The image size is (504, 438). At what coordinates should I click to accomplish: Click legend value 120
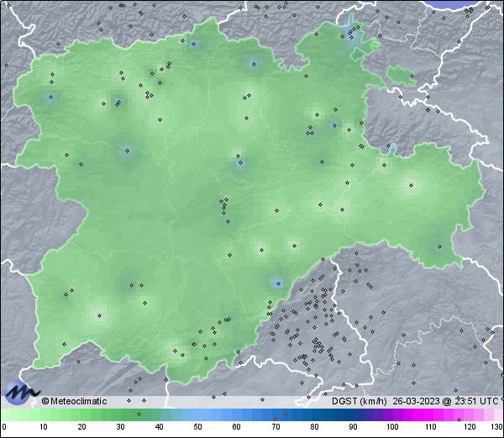pyautogui.click(x=470, y=427)
